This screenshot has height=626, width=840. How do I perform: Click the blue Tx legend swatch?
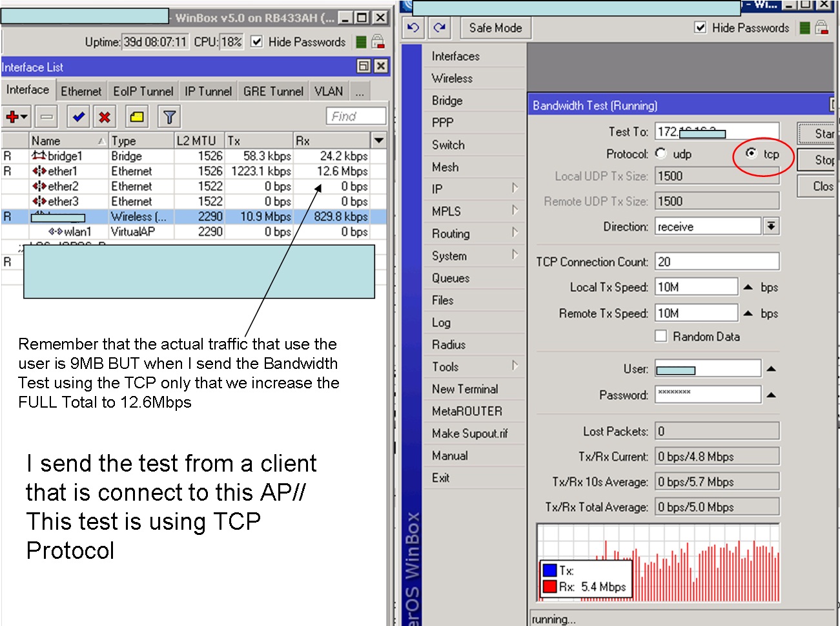coord(549,570)
